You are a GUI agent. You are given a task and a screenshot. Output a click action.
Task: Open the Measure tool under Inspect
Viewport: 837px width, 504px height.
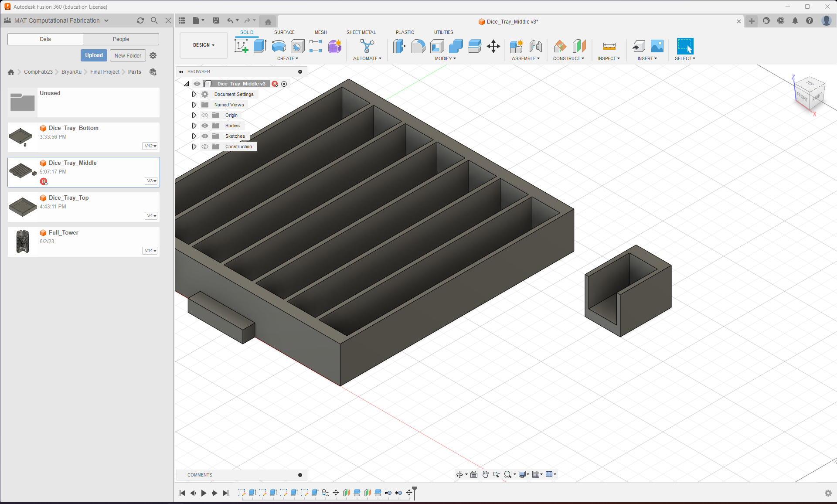pos(609,47)
